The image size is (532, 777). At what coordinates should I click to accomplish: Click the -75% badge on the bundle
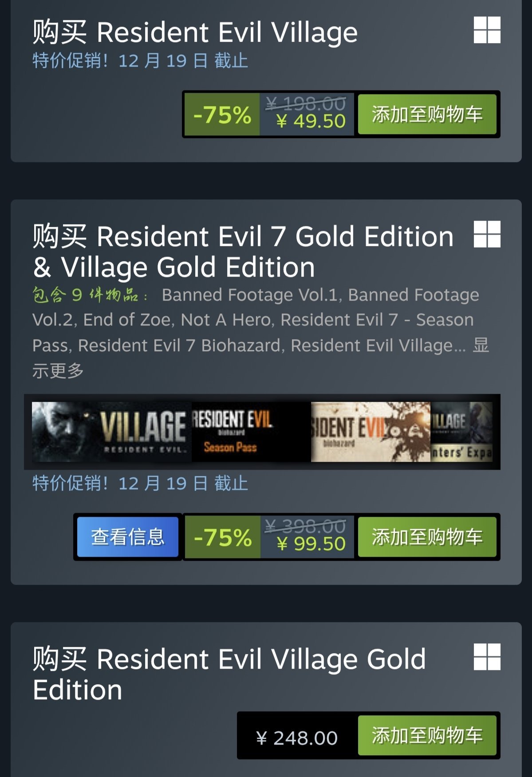222,537
